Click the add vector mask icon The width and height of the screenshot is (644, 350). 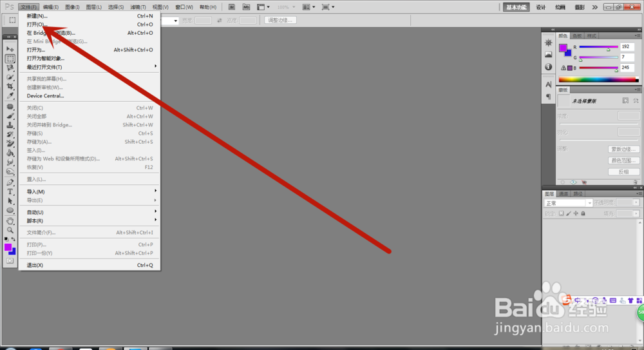(x=636, y=101)
